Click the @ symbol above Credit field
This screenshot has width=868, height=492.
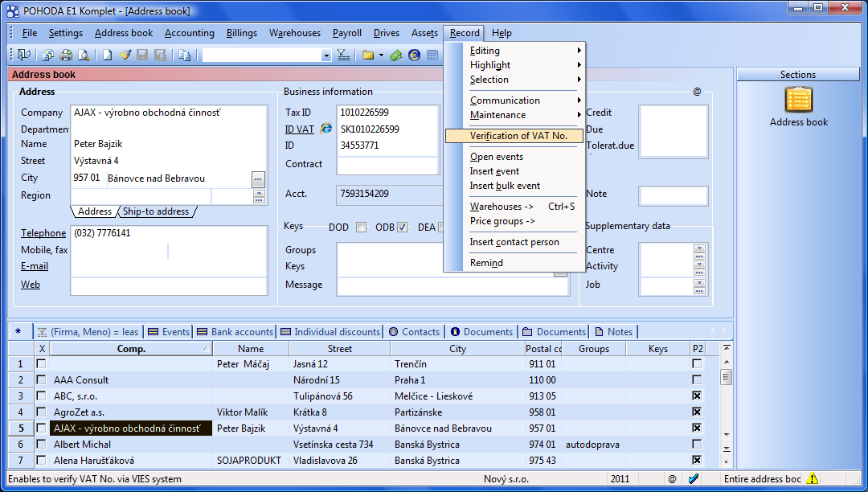(697, 92)
